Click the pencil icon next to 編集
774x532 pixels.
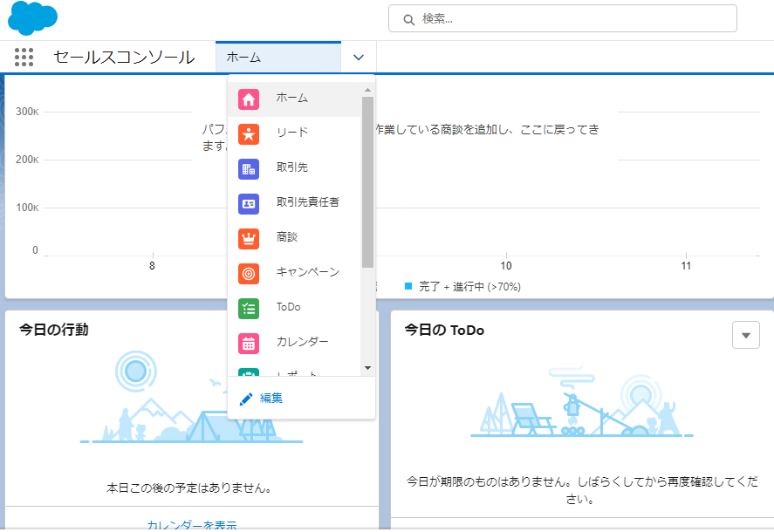[246, 399]
